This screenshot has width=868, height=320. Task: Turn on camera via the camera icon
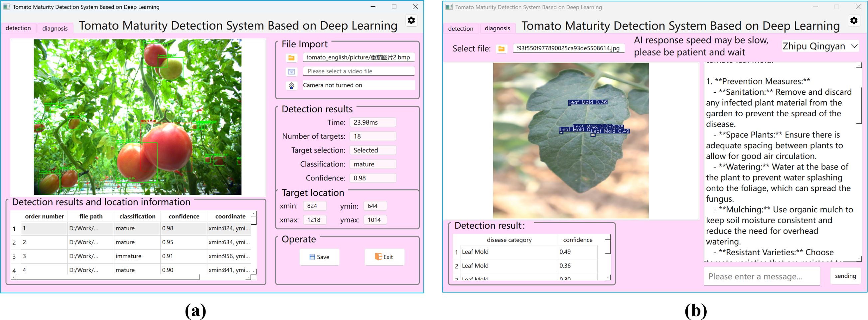coord(291,85)
